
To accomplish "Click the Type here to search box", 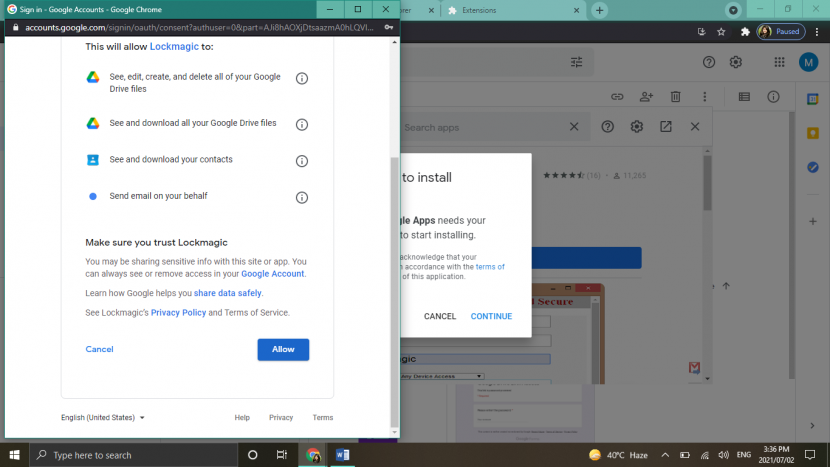I will 133,455.
